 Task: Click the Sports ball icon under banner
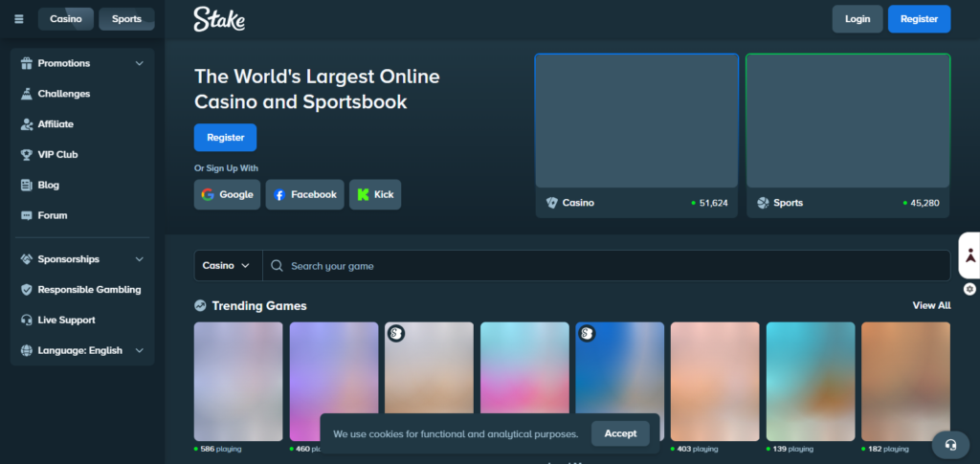click(763, 203)
